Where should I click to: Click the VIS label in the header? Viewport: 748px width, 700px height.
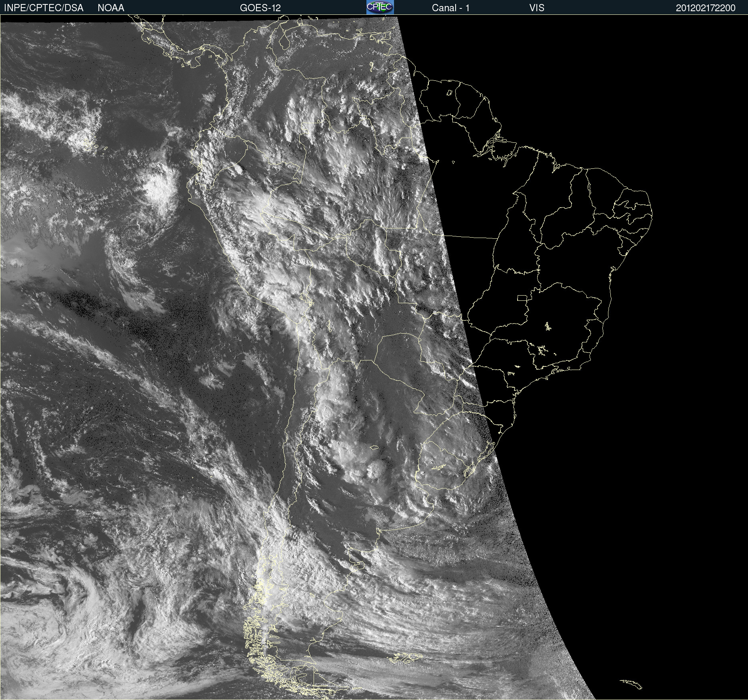coord(536,8)
